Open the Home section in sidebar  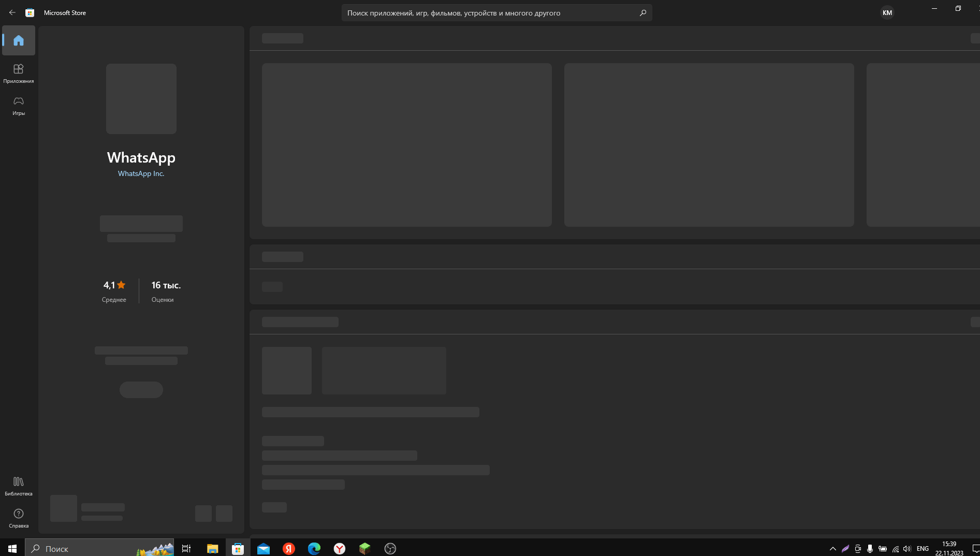point(19,40)
